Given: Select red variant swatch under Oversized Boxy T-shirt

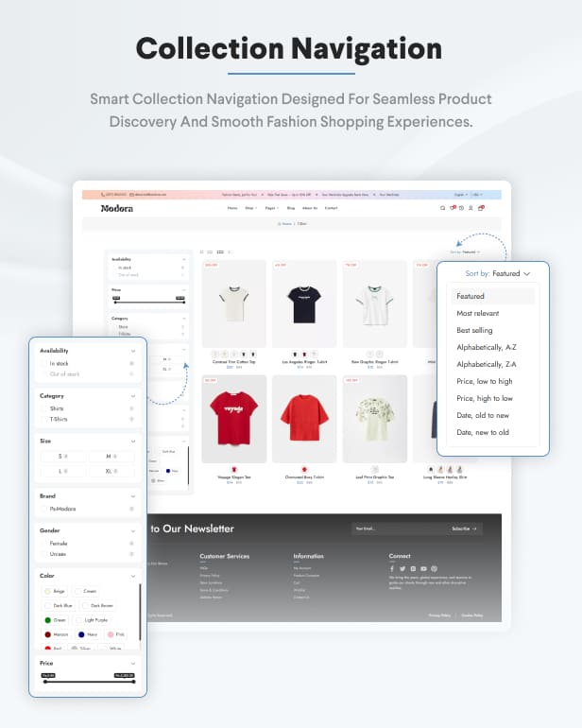Looking at the screenshot, I should tap(304, 469).
